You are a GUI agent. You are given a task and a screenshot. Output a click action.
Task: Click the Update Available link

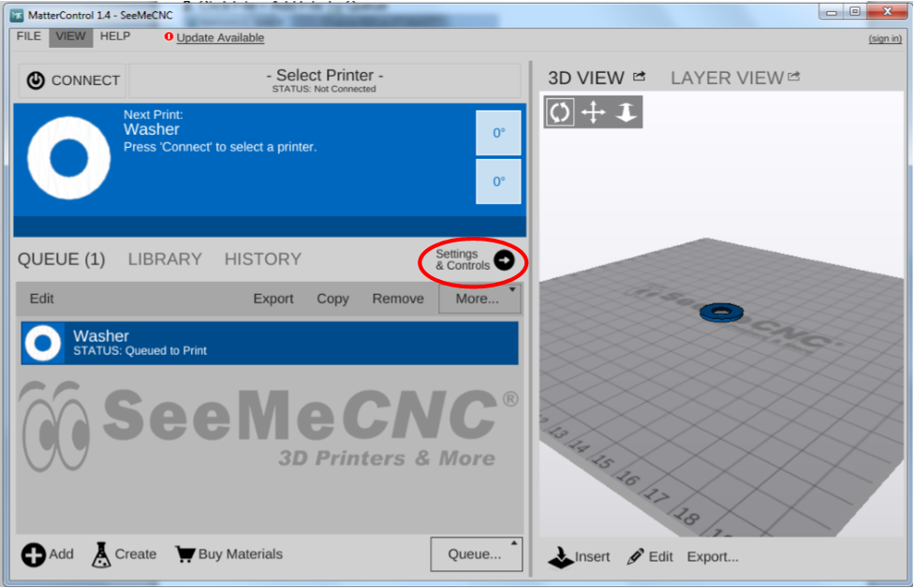click(x=220, y=37)
